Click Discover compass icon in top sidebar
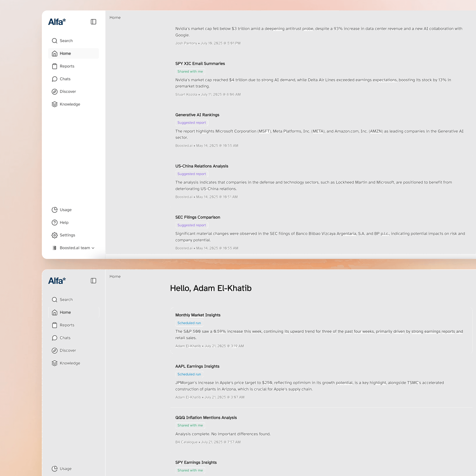 coord(54,92)
